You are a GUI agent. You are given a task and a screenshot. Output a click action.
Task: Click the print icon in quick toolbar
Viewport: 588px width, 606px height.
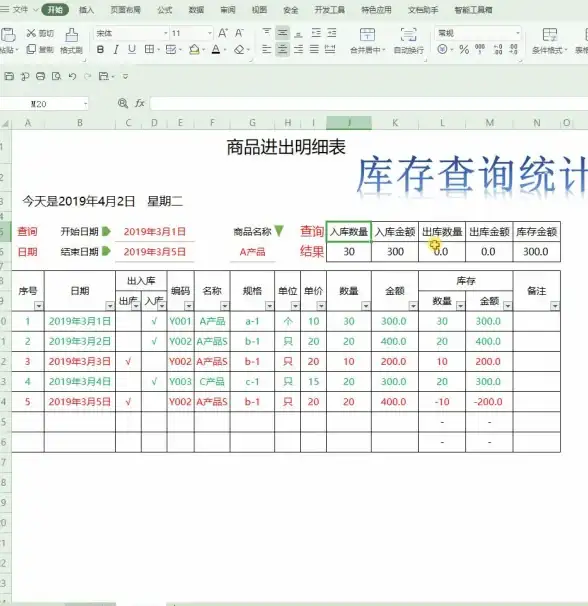pos(41,77)
